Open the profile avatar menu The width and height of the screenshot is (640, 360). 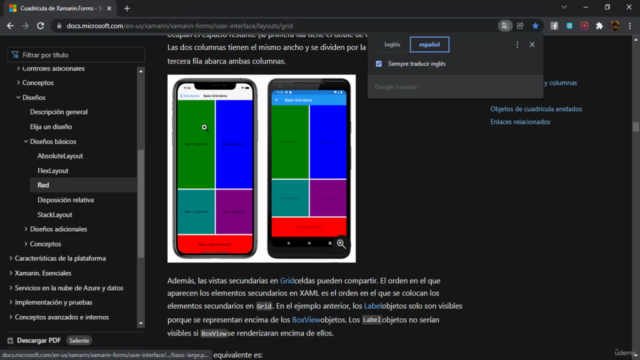[x=615, y=26]
